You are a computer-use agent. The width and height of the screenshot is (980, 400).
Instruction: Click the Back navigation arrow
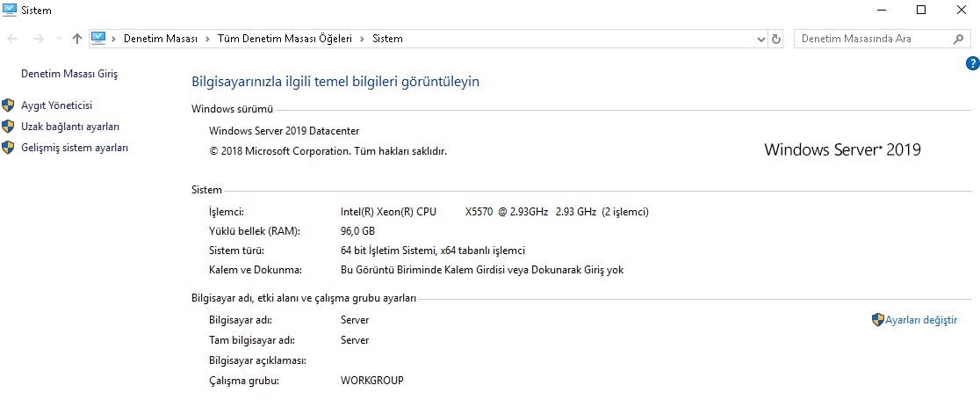pos(12,39)
